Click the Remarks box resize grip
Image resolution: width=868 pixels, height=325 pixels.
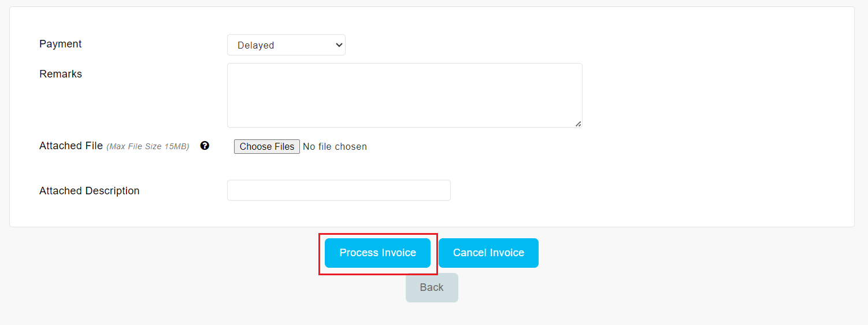578,124
